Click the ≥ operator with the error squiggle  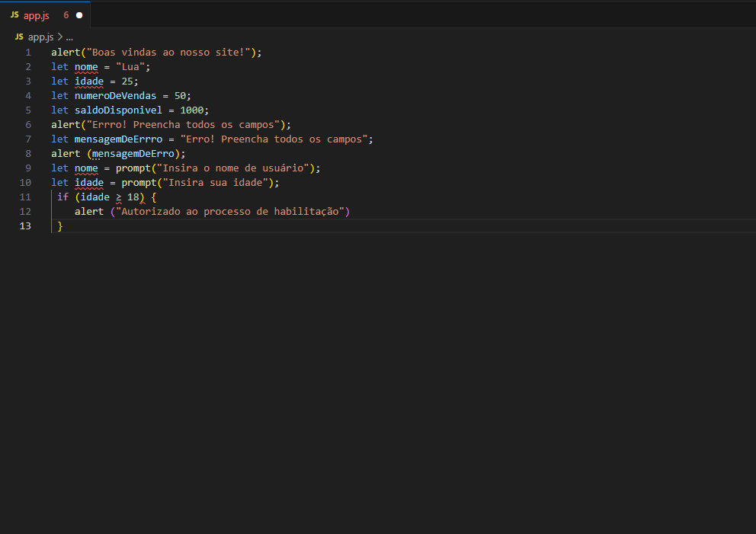119,197
